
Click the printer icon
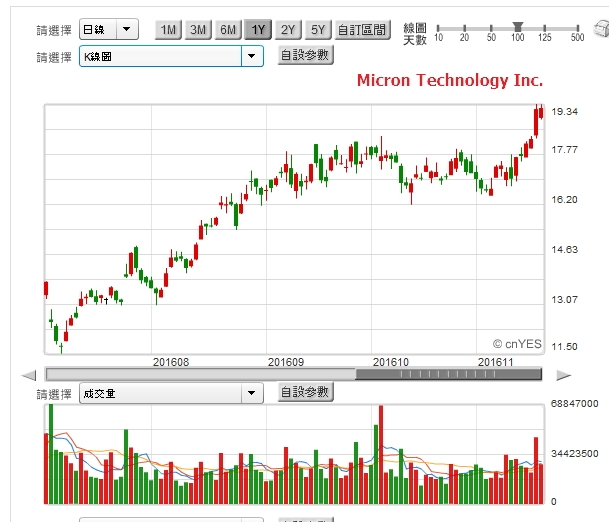tap(602, 29)
